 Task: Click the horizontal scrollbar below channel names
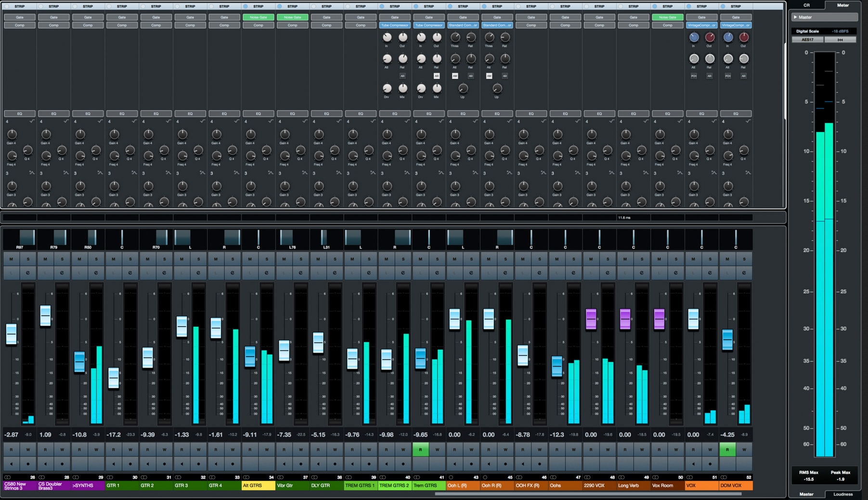(588, 493)
